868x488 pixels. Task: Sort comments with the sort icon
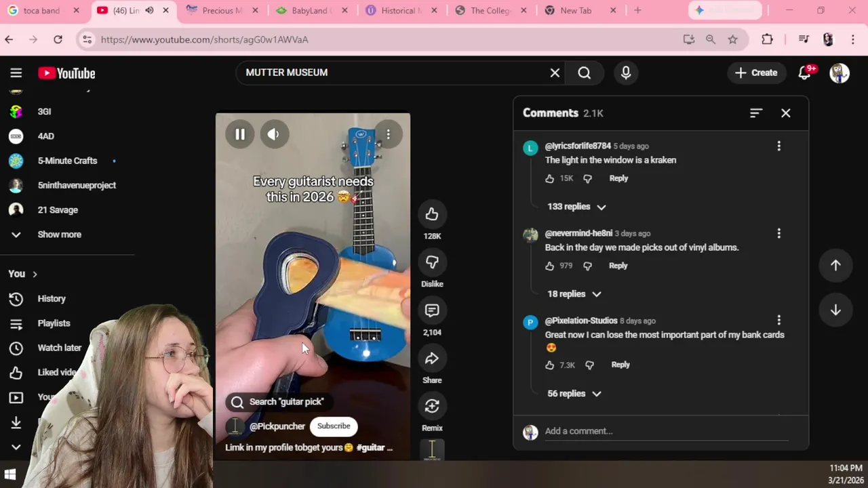(x=756, y=113)
